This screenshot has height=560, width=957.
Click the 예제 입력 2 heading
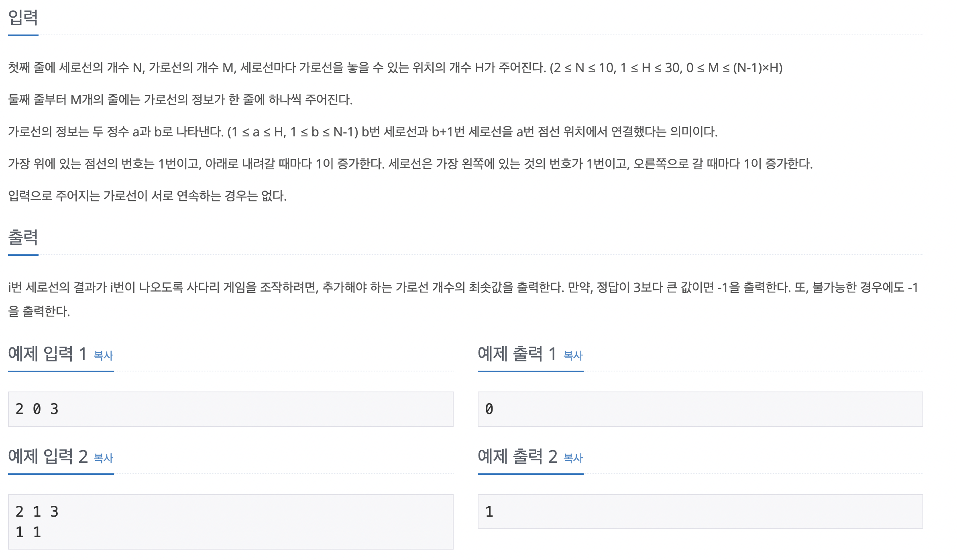48,457
